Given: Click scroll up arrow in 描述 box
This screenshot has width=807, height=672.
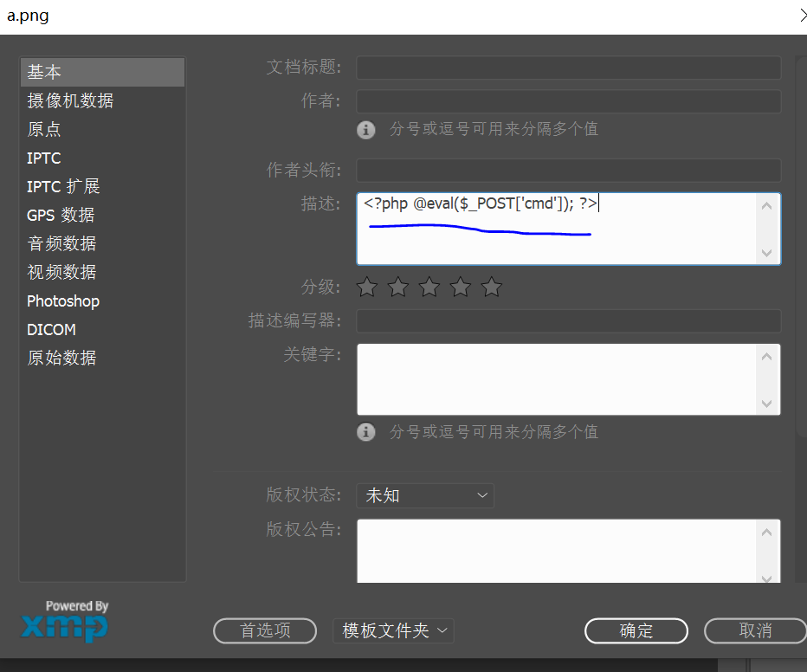Looking at the screenshot, I should pos(767,206).
